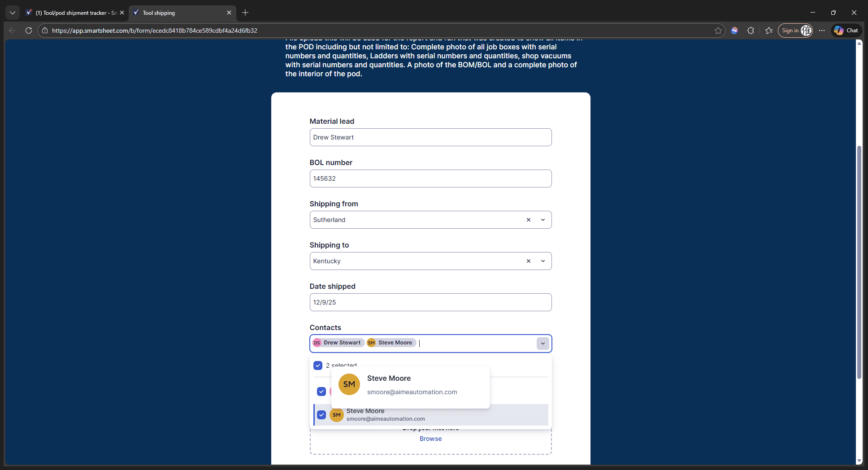This screenshot has height=470, width=868.
Task: Add page to favorites star icon
Action: [718, 30]
